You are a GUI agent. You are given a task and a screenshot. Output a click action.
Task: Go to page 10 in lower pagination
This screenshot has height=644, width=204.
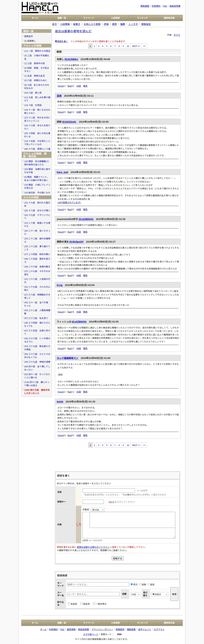click(x=128, y=445)
